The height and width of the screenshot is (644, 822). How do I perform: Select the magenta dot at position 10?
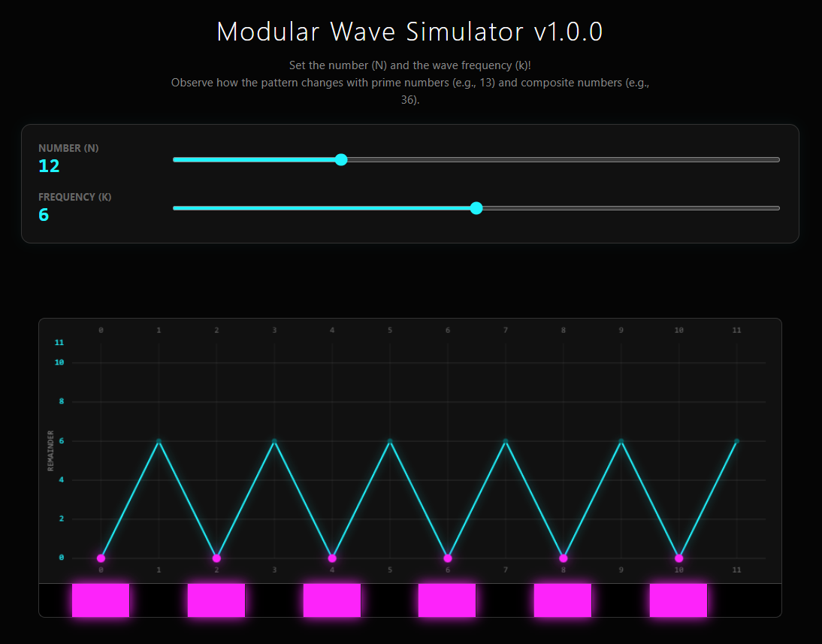point(679,558)
